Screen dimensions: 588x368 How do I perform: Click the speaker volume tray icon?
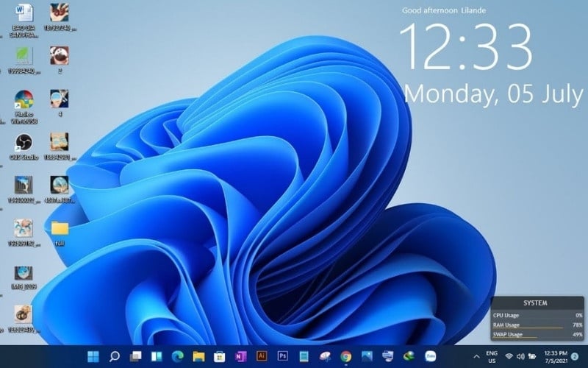520,357
